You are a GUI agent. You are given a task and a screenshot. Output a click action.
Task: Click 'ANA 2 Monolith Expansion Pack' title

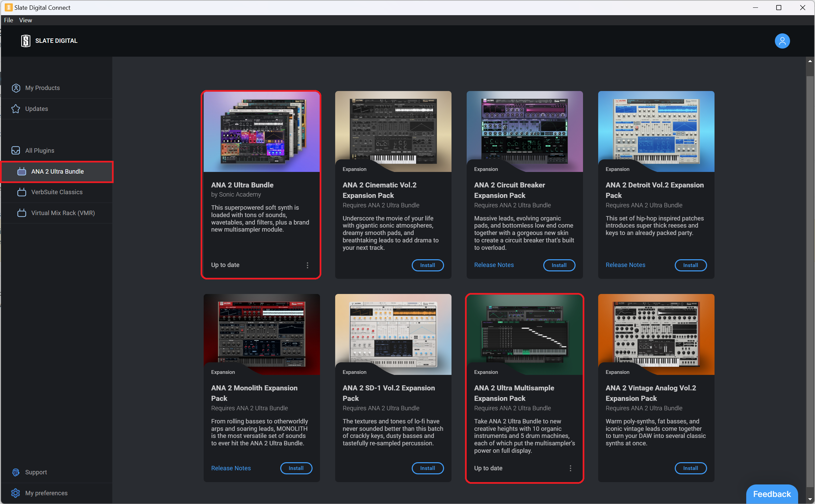click(x=254, y=393)
